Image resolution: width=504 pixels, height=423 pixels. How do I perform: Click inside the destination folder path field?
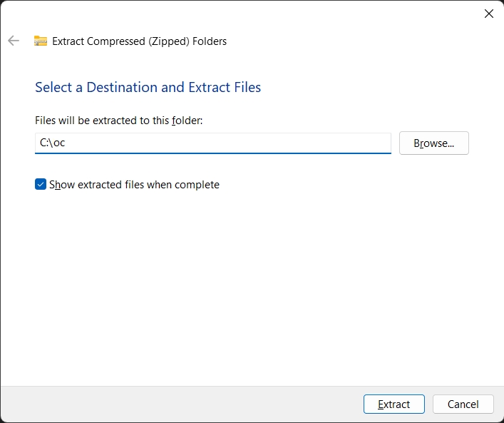click(212, 143)
